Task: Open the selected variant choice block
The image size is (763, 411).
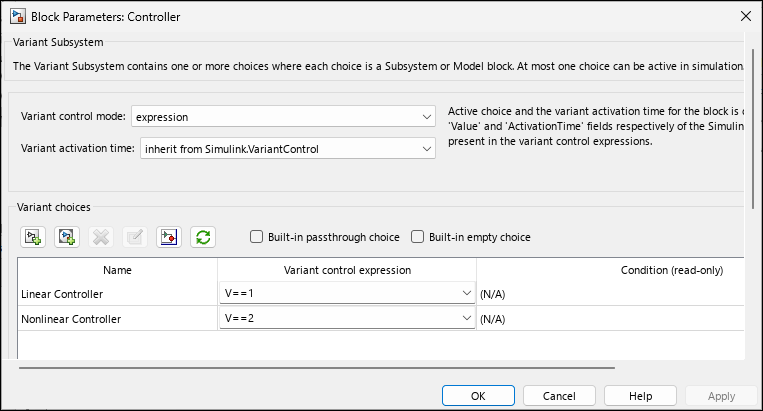Action: pyautogui.click(x=169, y=237)
